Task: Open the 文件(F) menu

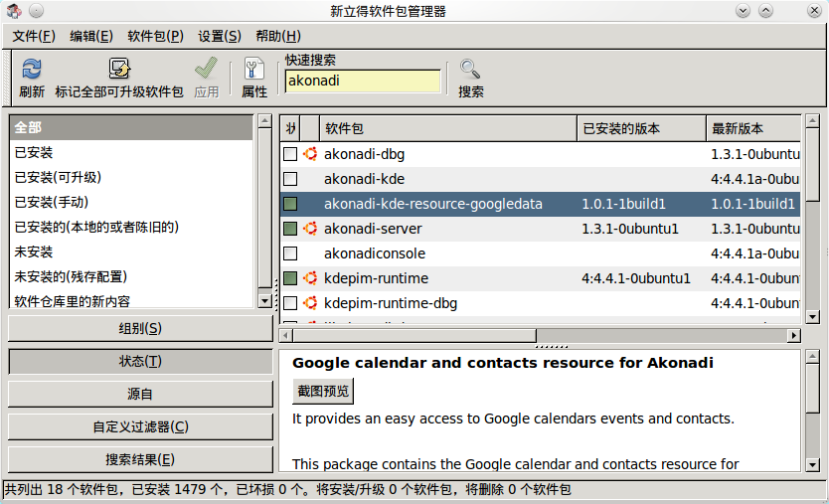Action: tap(34, 36)
